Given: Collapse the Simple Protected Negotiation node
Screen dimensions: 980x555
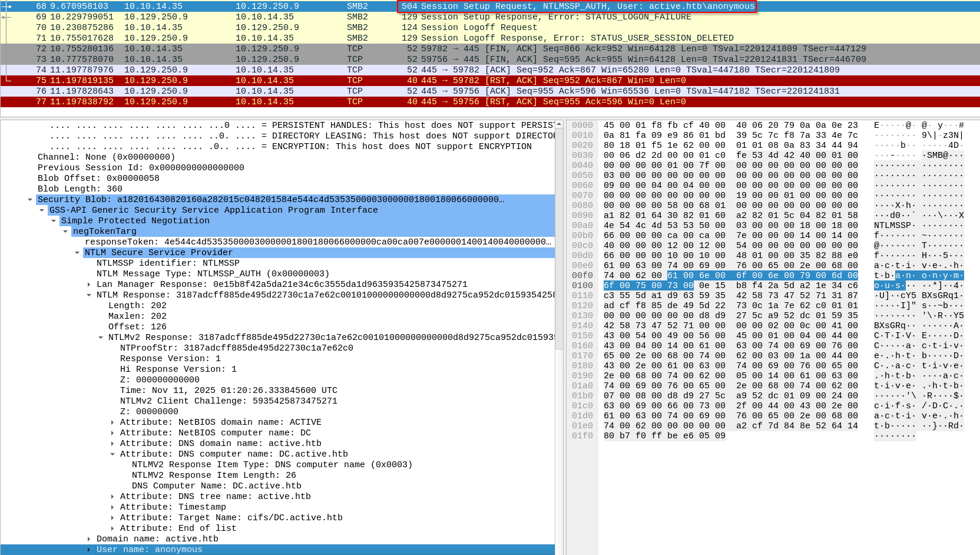Looking at the screenshot, I should 54,221.
